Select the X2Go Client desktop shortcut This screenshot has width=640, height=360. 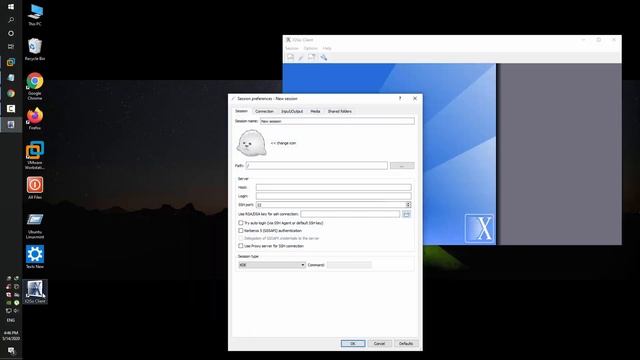(35, 292)
